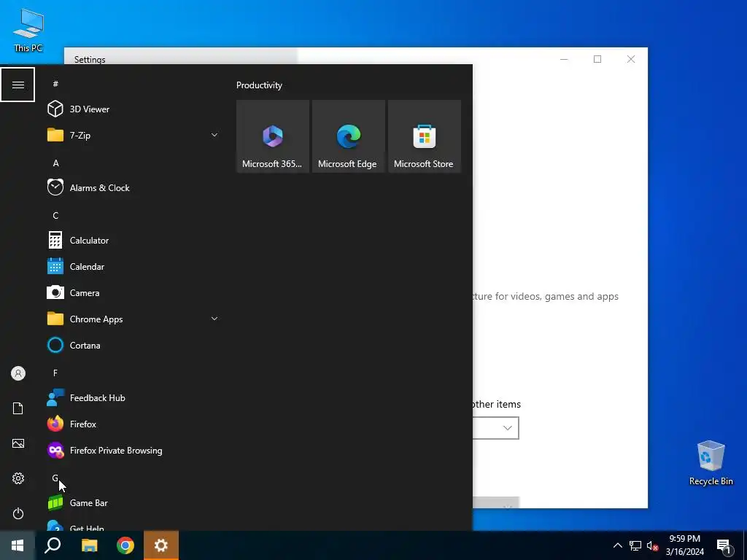Switch to Settings in the taskbar

coord(161,545)
